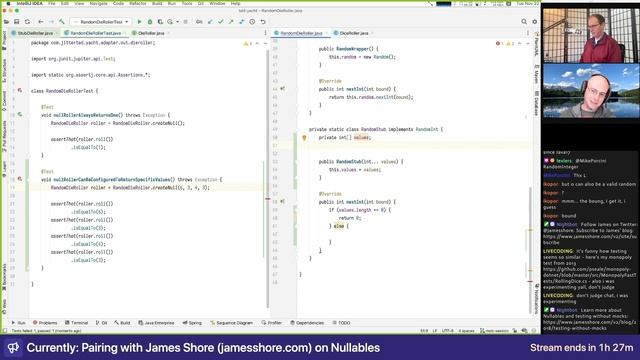The image size is (640, 360).
Task: Toggle the Notifications tool window on right sidebar
Action: point(536,299)
